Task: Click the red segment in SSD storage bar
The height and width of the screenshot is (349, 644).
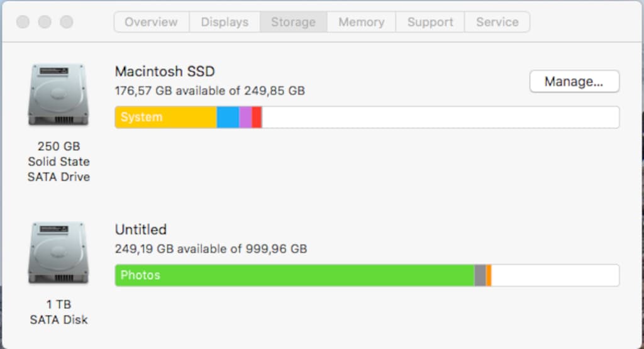Action: [x=257, y=117]
